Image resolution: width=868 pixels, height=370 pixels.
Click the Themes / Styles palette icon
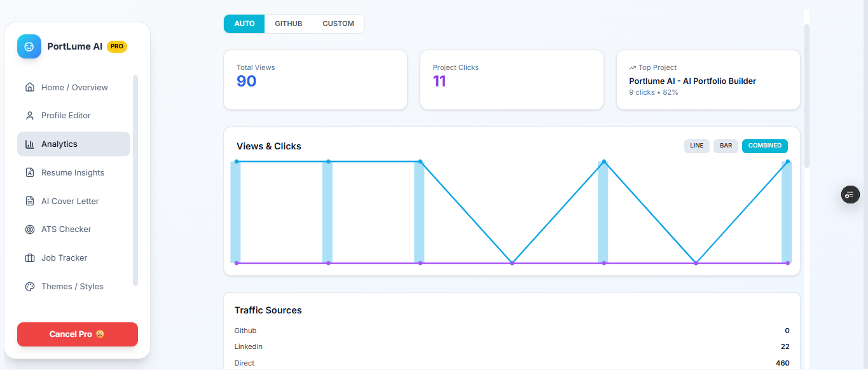[30, 287]
